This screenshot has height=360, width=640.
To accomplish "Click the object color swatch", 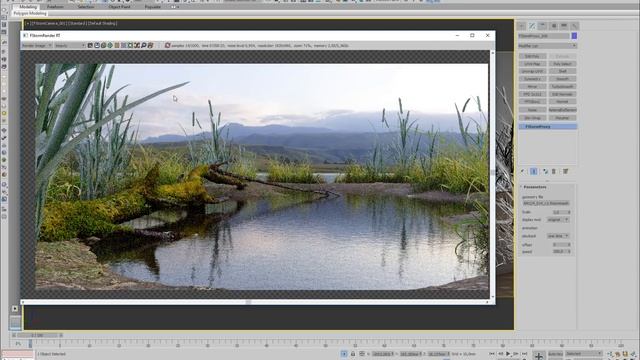I will pos(574,36).
